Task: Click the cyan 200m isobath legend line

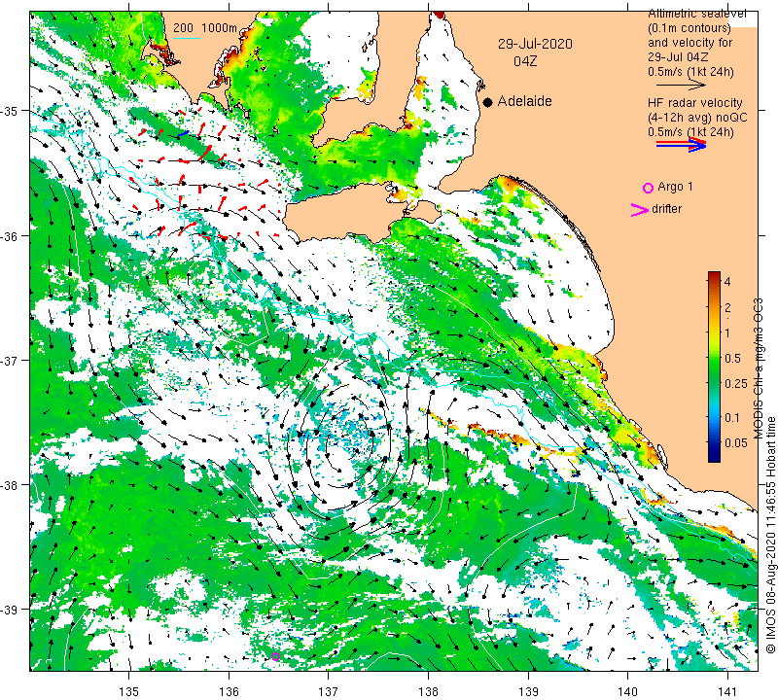Action: [187, 38]
